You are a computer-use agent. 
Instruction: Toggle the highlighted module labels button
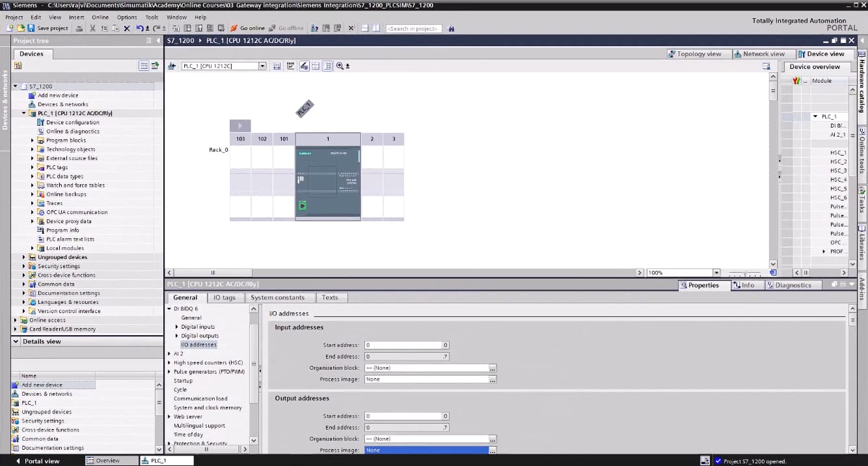[304, 66]
